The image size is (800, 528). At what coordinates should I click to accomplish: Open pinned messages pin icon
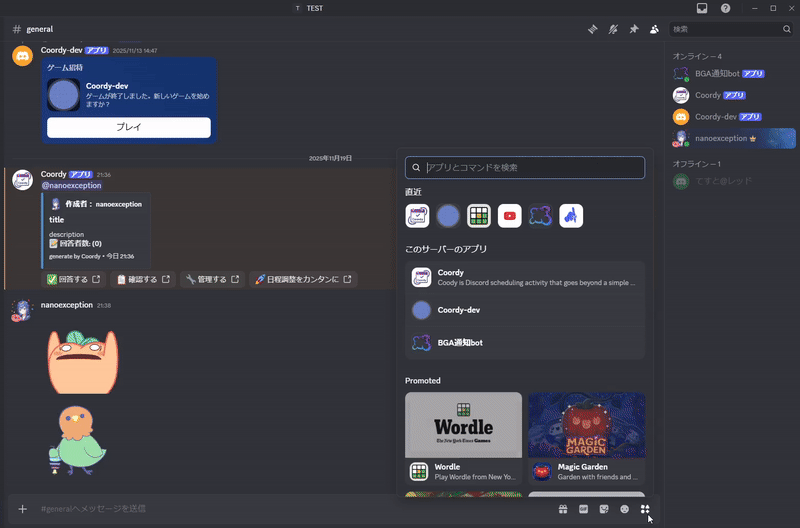[x=634, y=29]
